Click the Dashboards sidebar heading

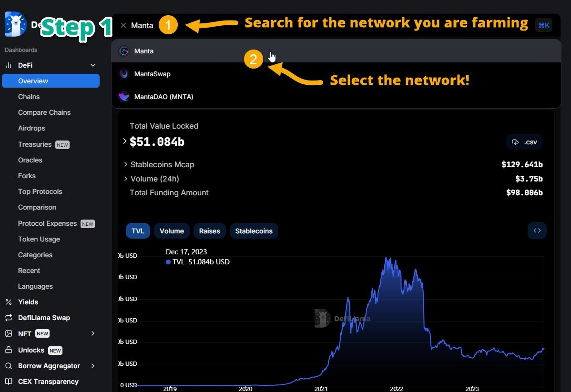(21, 50)
